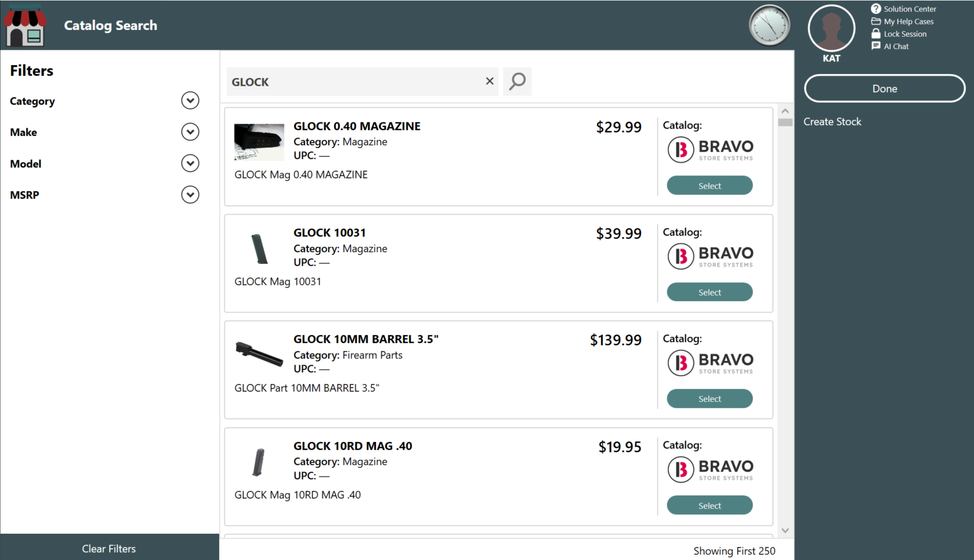Click the $29.99 price
Image resolution: width=974 pixels, height=560 pixels.
pos(619,127)
